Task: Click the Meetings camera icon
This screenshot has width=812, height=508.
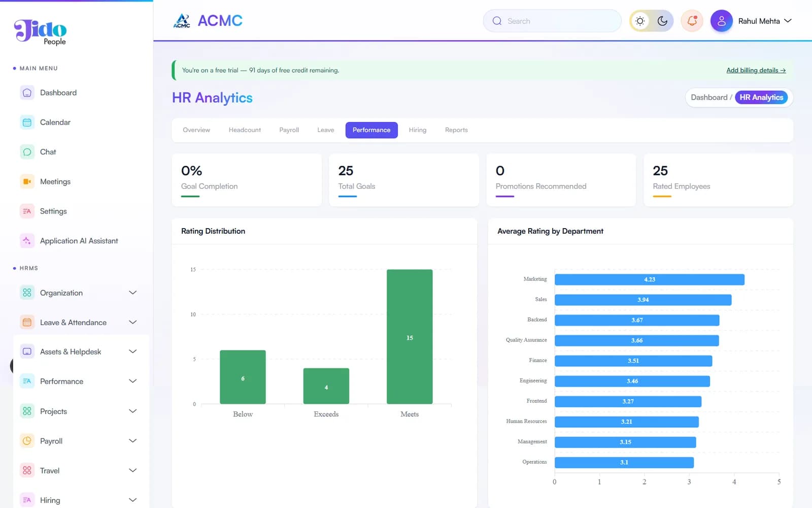Action: point(27,181)
